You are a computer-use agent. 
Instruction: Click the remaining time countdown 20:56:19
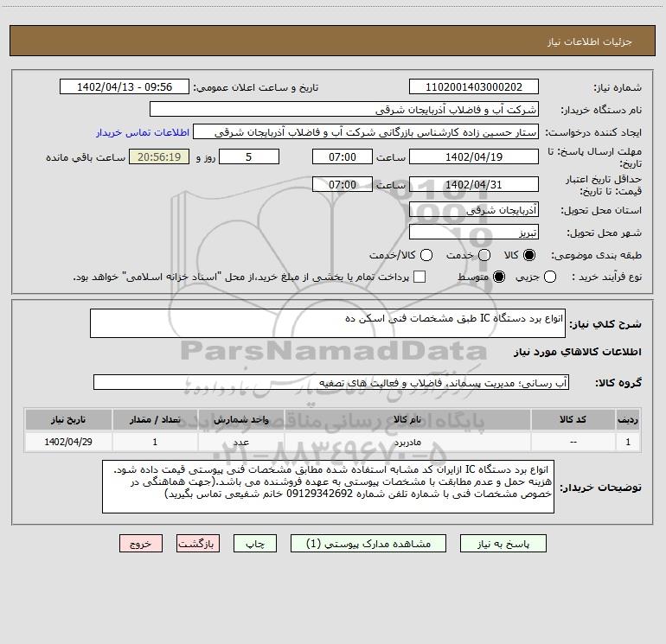click(x=159, y=156)
